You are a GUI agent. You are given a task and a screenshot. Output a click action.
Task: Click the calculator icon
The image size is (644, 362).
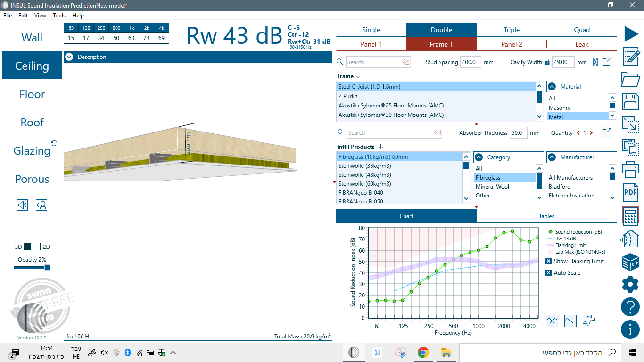[630, 217]
